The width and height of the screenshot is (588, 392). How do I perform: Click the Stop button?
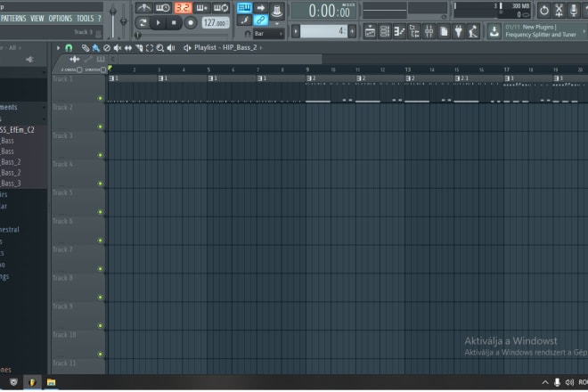(174, 23)
